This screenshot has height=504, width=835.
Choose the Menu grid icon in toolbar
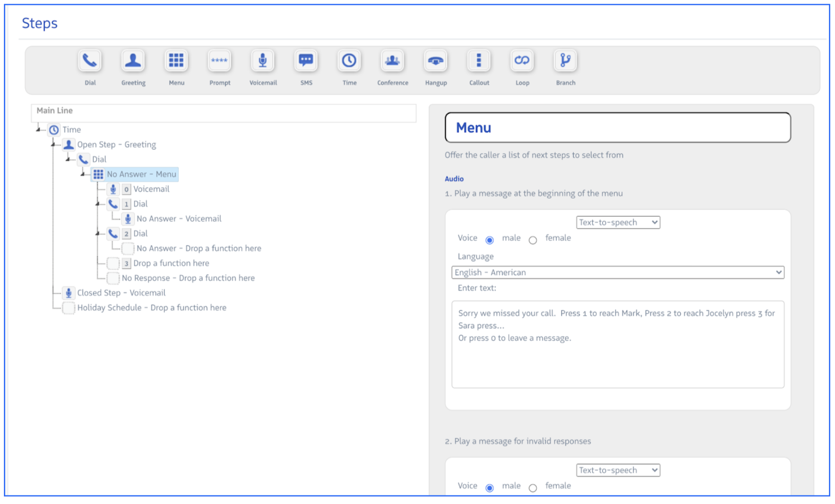176,61
